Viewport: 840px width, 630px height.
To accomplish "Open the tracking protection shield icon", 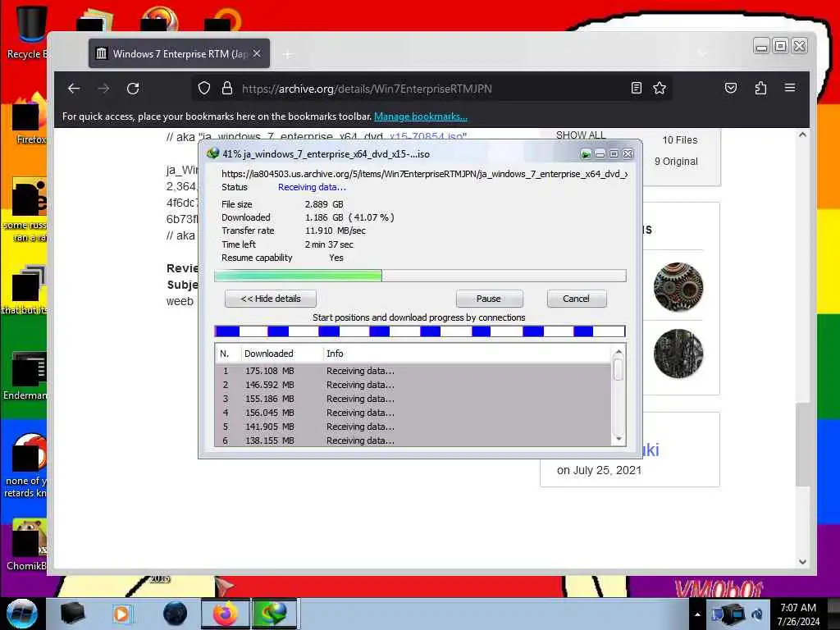I will click(204, 89).
